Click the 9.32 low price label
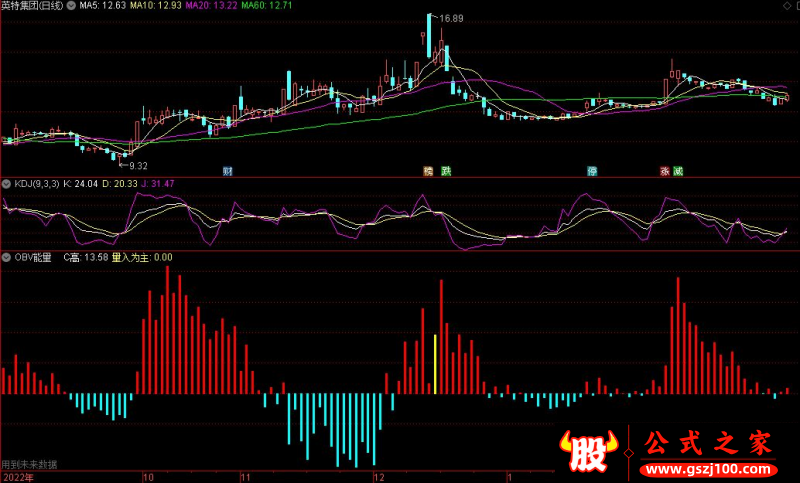 (x=138, y=165)
